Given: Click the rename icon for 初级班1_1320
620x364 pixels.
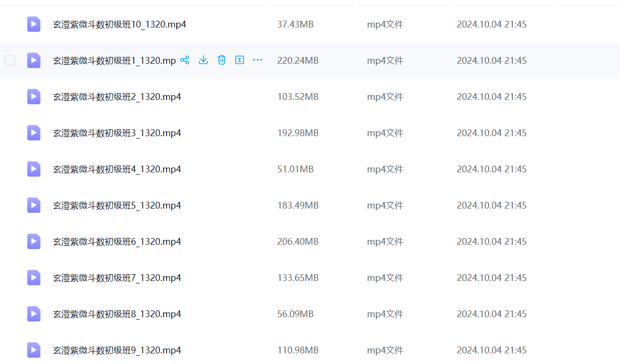Looking at the screenshot, I should click(x=240, y=60).
